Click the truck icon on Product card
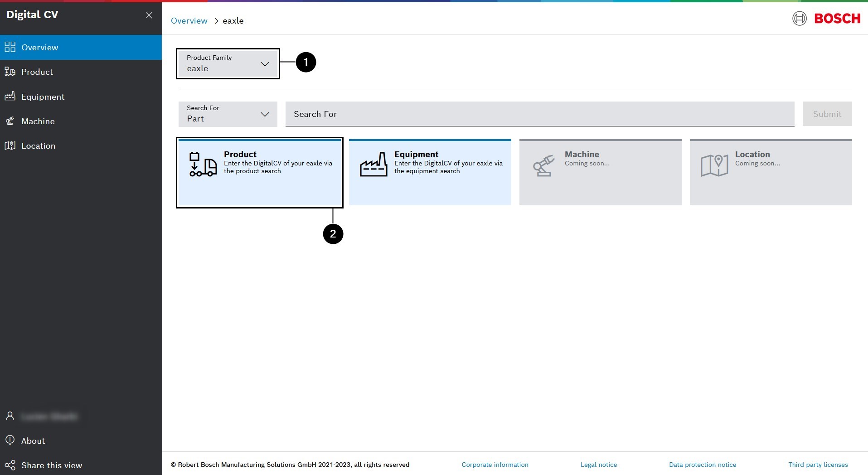868x475 pixels. click(203, 164)
